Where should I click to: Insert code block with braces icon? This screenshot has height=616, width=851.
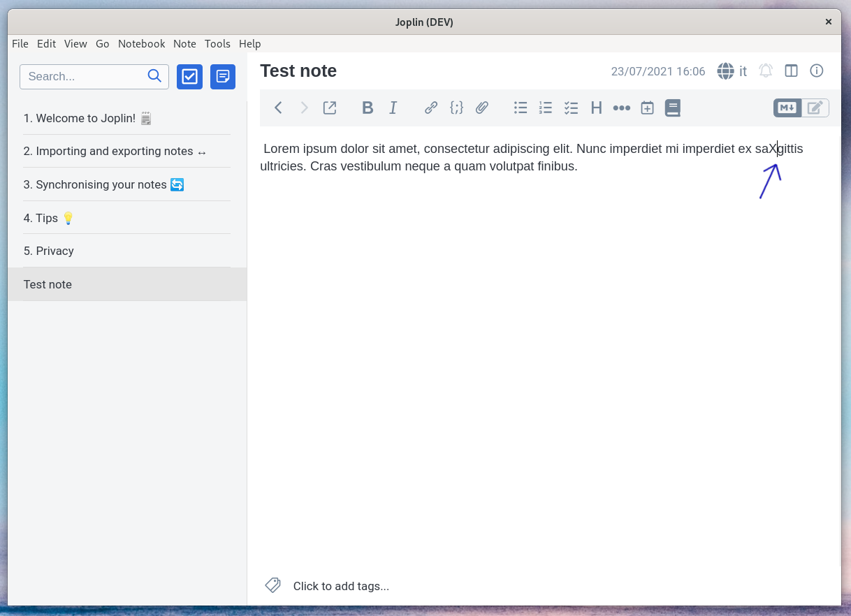[456, 108]
